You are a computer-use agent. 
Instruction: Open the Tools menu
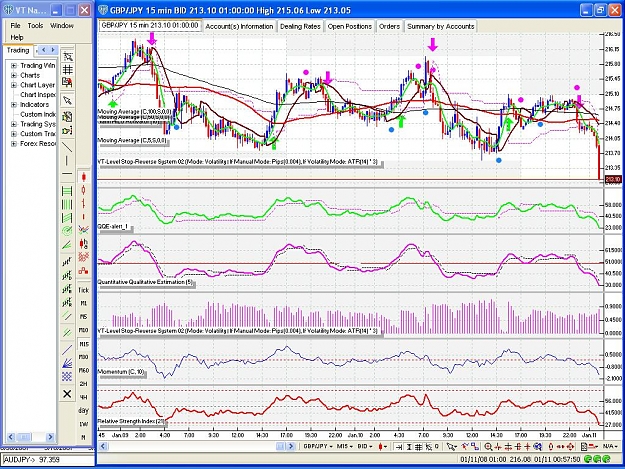point(35,26)
